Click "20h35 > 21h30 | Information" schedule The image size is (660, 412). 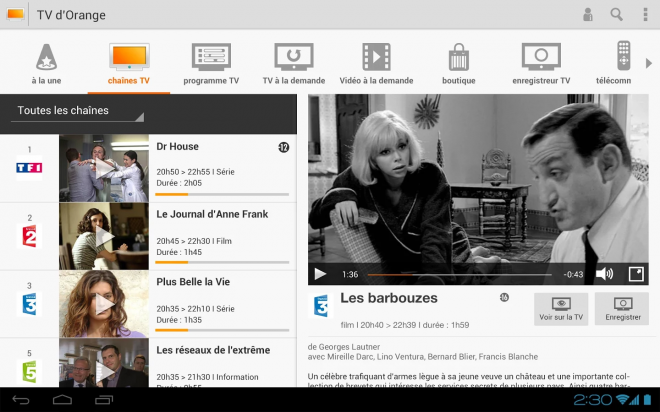click(208, 377)
